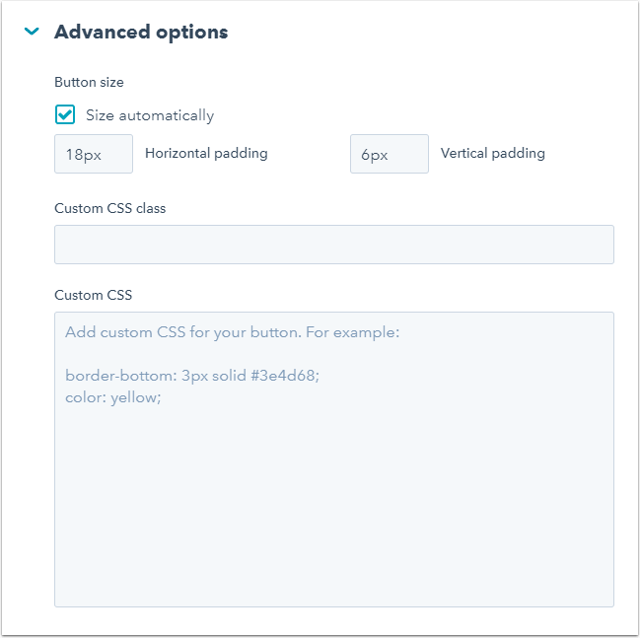640x638 pixels.
Task: Collapse the Advanced options chevron
Action: point(32,32)
